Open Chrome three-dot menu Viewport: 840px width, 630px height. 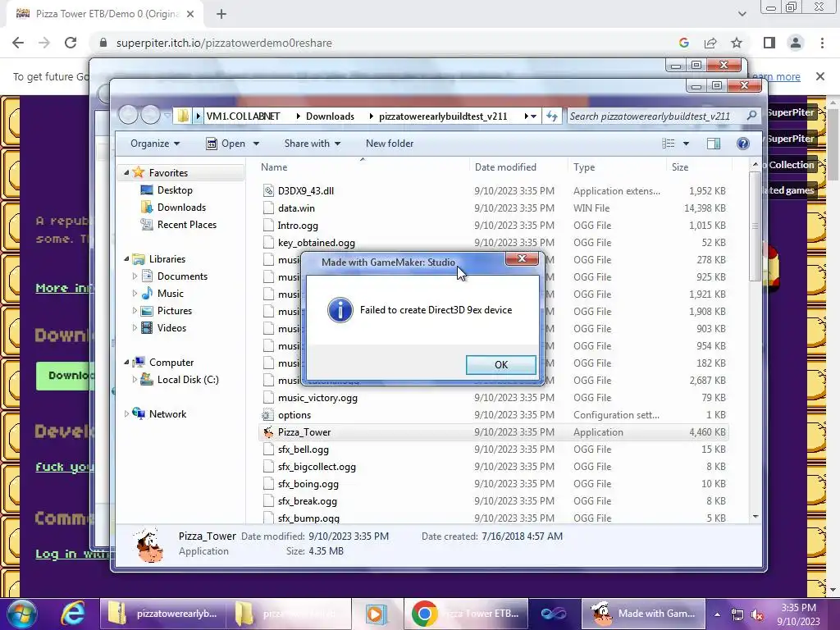822,43
